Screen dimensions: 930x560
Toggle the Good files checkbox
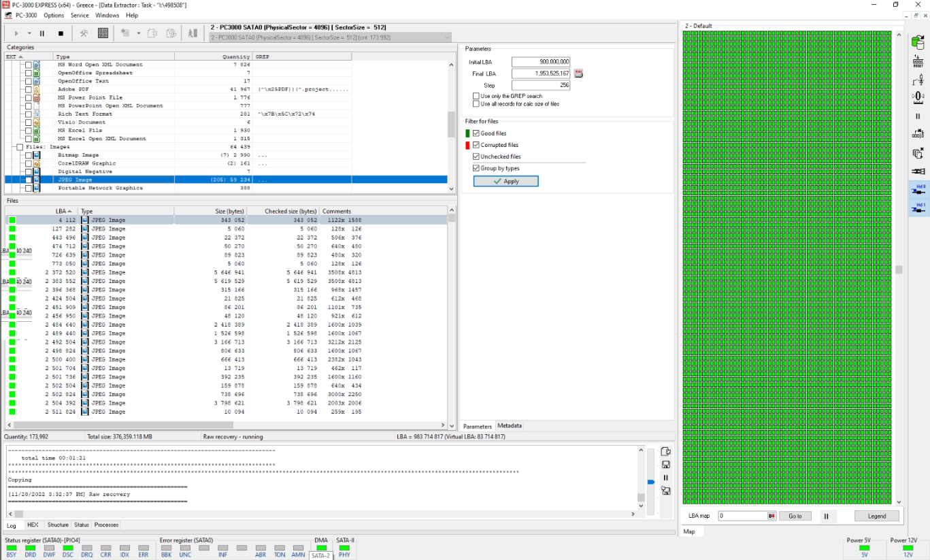476,133
